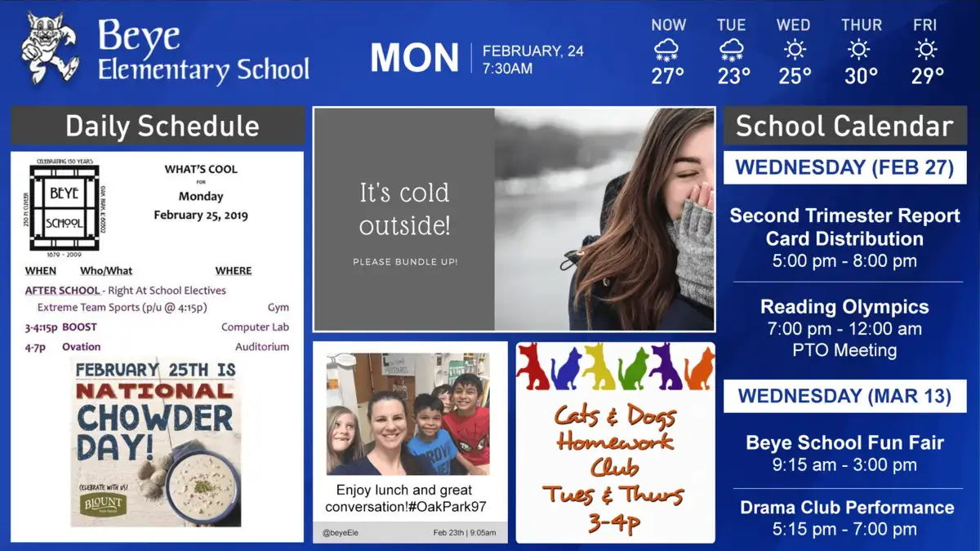This screenshot has height=551, width=980.
Task: Click the @beyeEle social handle
Action: coord(340,533)
